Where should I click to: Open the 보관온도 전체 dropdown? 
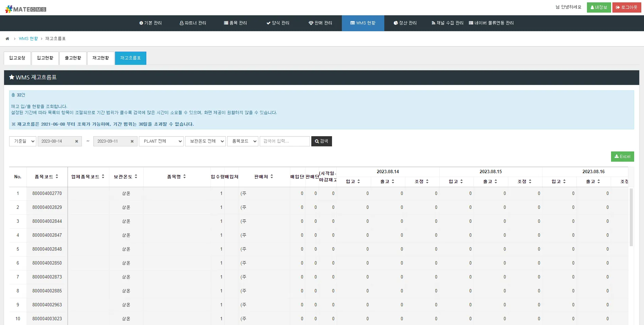[205, 141]
